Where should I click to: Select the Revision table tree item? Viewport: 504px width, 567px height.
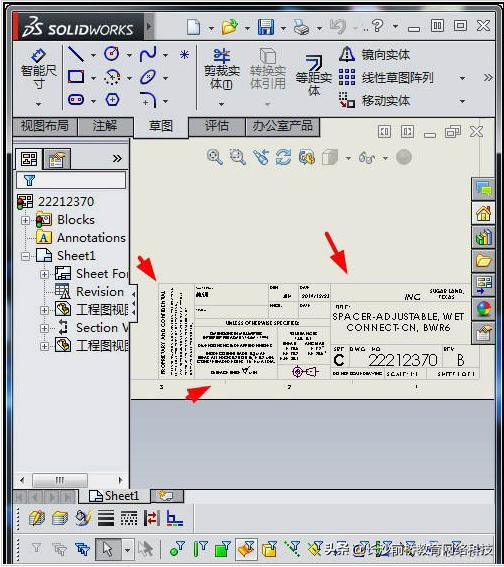point(90,292)
